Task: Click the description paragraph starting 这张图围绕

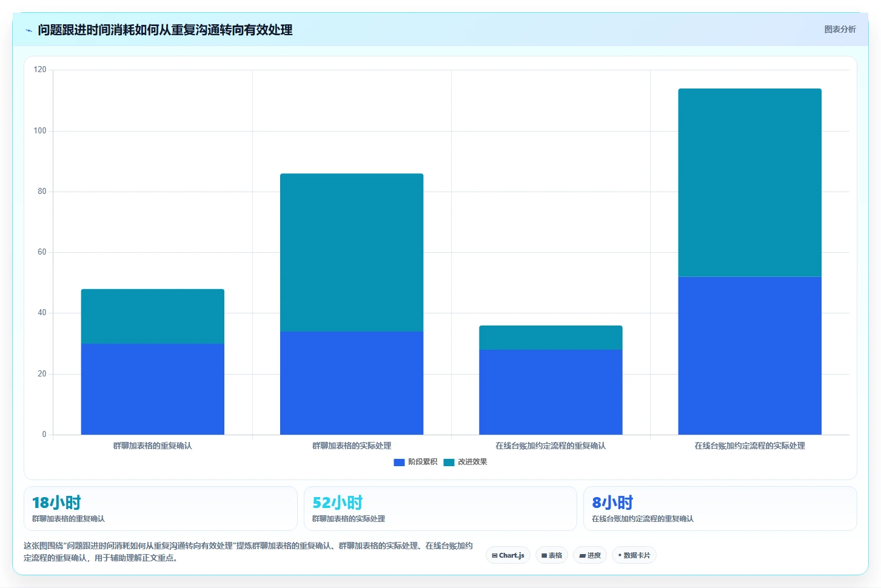Action: 249,552
